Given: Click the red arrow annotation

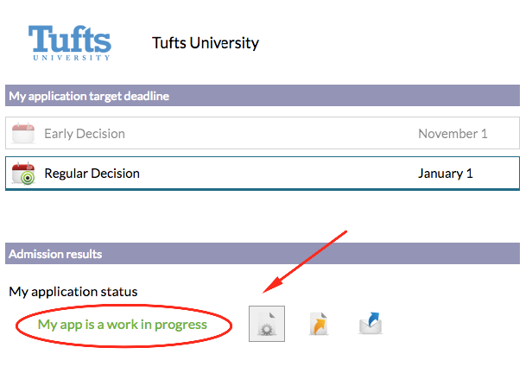Looking at the screenshot, I should [x=305, y=262].
